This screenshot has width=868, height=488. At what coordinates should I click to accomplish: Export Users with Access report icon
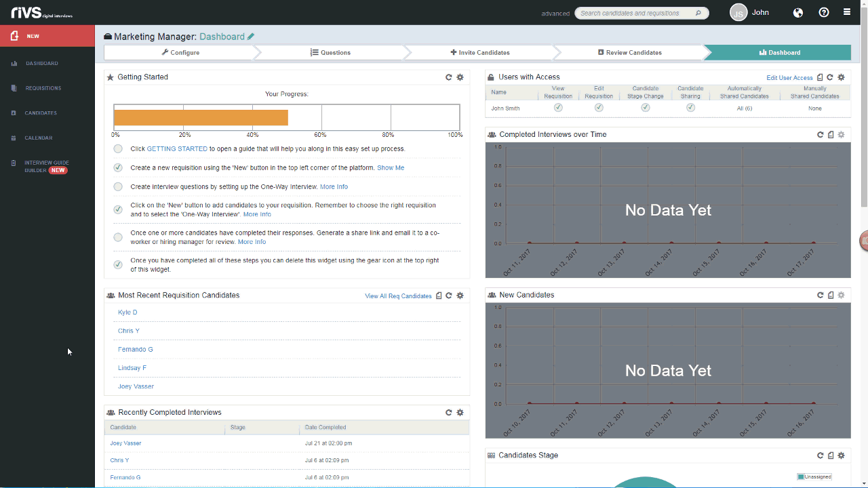820,77
